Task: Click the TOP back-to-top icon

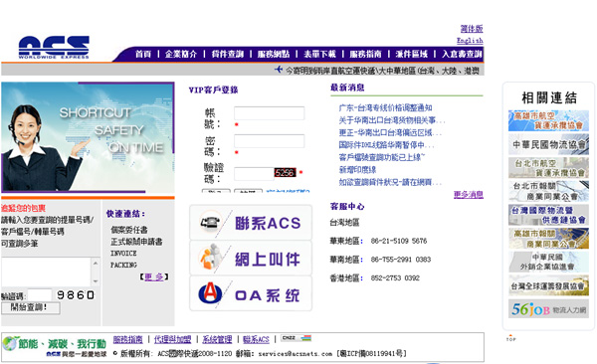Action: pos(511,338)
